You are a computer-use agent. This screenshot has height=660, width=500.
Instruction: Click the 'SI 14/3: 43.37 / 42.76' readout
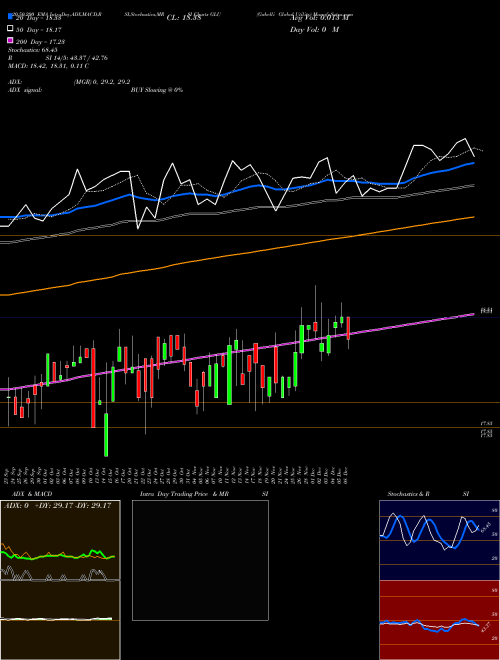77,58
